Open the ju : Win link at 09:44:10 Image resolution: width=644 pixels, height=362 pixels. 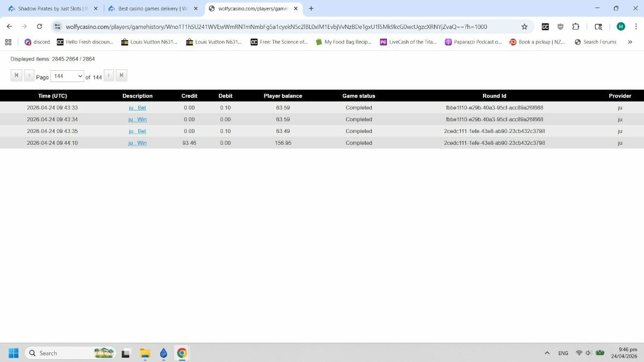pyautogui.click(x=137, y=143)
